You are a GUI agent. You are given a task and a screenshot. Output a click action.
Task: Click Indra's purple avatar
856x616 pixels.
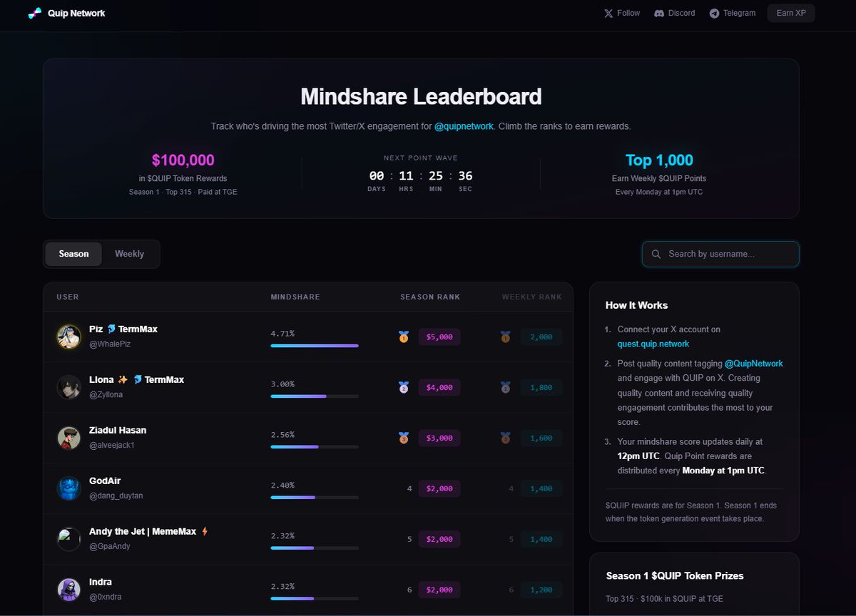pos(69,590)
